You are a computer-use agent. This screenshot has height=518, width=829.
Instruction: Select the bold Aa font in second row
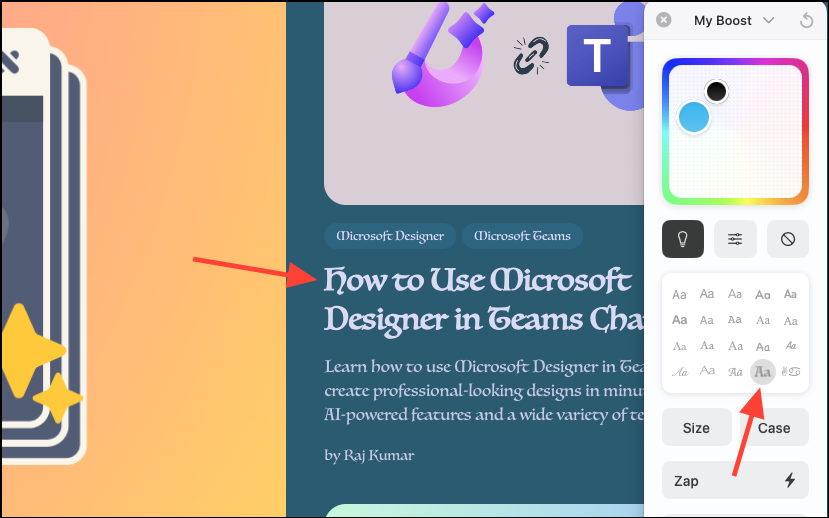click(x=679, y=320)
